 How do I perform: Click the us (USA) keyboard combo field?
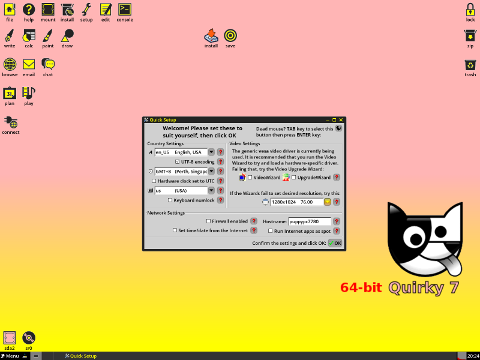click(x=181, y=191)
